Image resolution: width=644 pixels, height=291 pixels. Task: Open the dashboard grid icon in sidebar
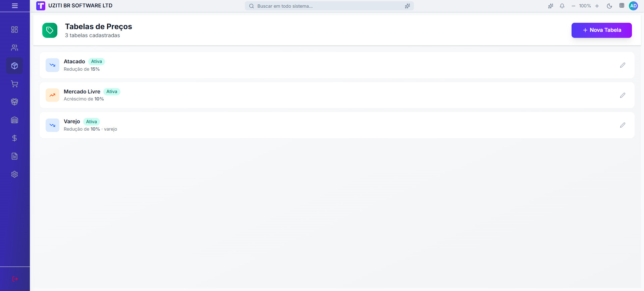[x=14, y=29]
